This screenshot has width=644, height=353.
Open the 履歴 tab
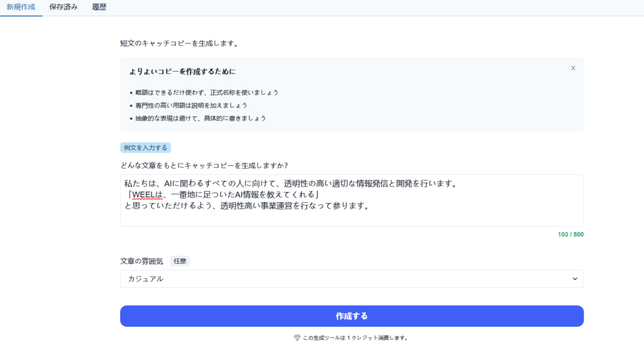click(99, 8)
